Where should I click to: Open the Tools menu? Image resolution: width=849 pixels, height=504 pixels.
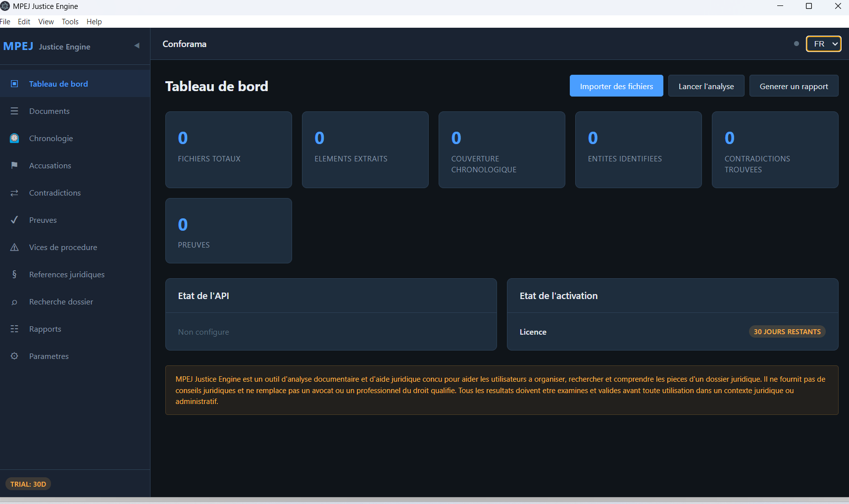[70, 21]
